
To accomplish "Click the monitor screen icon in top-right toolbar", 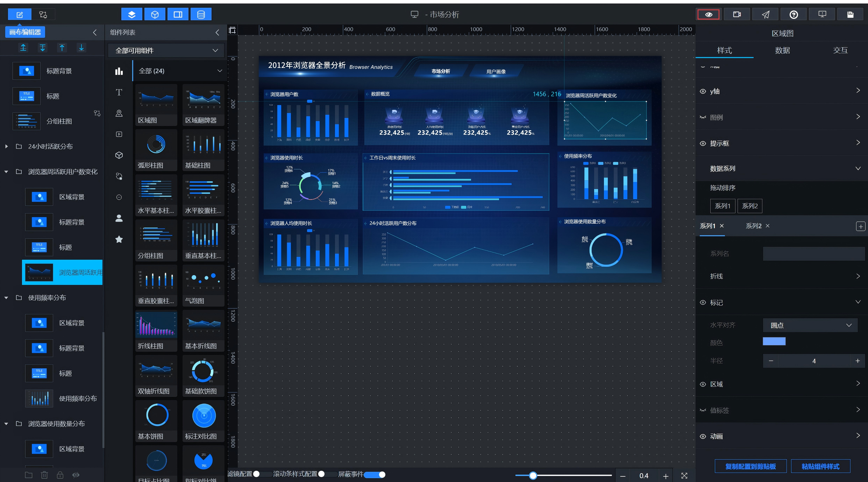I will pos(822,14).
